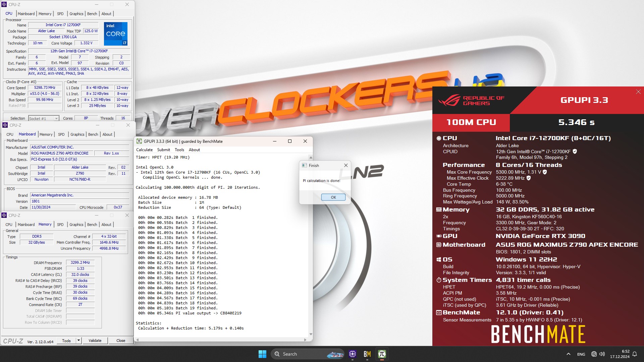Show hidden tray icons chevron
The width and height of the screenshot is (644, 362).
pos(568,354)
